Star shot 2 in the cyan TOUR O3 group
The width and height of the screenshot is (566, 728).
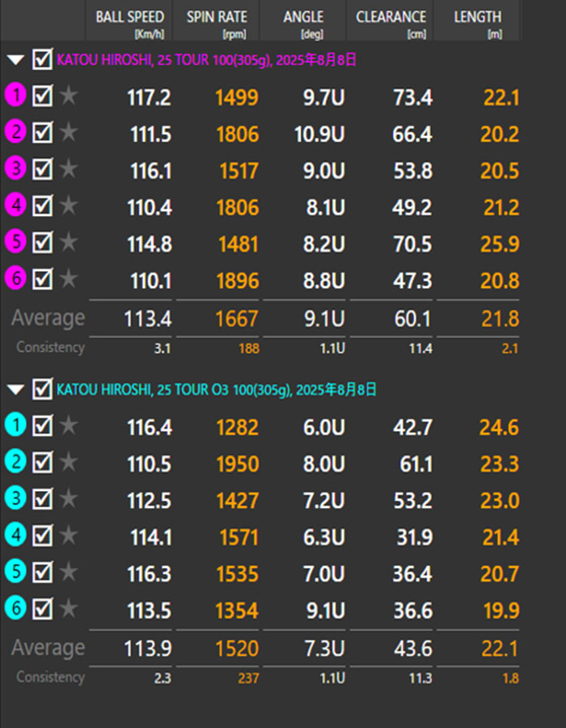69,463
